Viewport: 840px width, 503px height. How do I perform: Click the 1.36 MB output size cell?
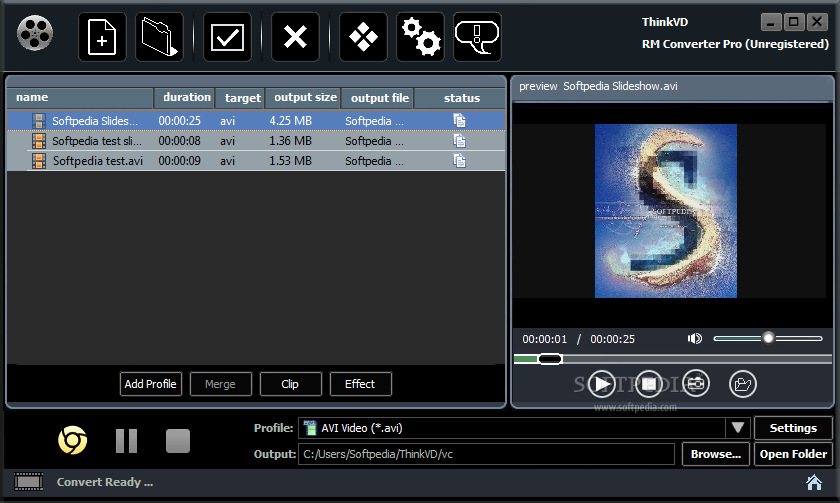[x=290, y=141]
